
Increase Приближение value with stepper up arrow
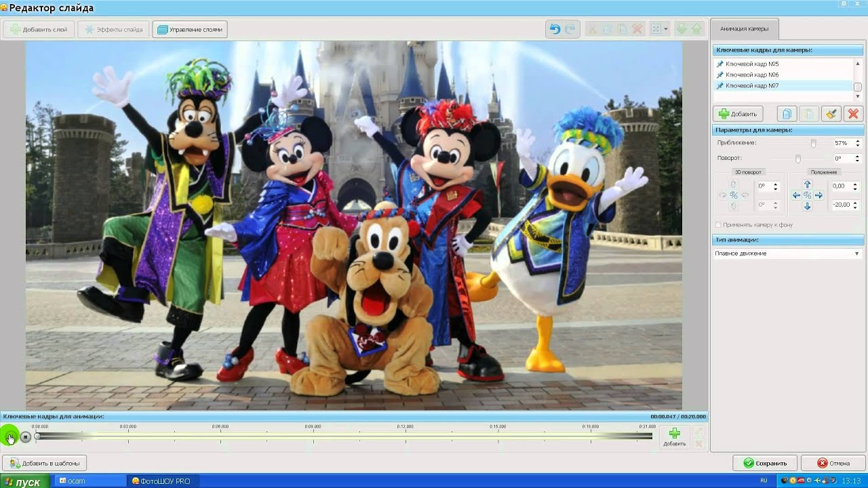[x=857, y=141]
